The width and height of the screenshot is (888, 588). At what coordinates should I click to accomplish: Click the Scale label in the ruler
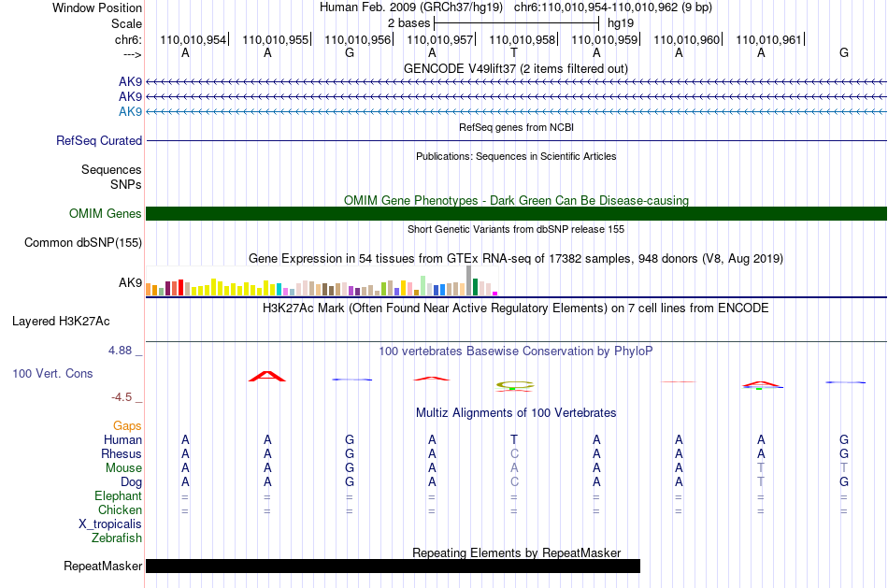[126, 23]
